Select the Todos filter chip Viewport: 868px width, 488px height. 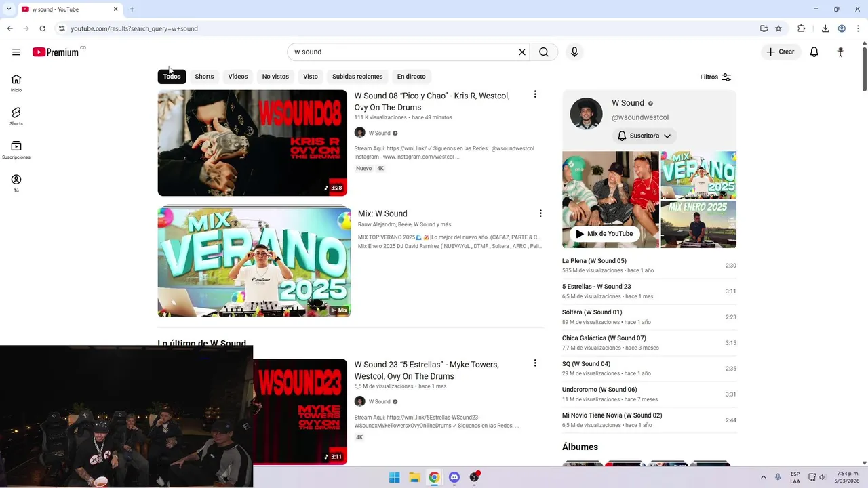(172, 77)
